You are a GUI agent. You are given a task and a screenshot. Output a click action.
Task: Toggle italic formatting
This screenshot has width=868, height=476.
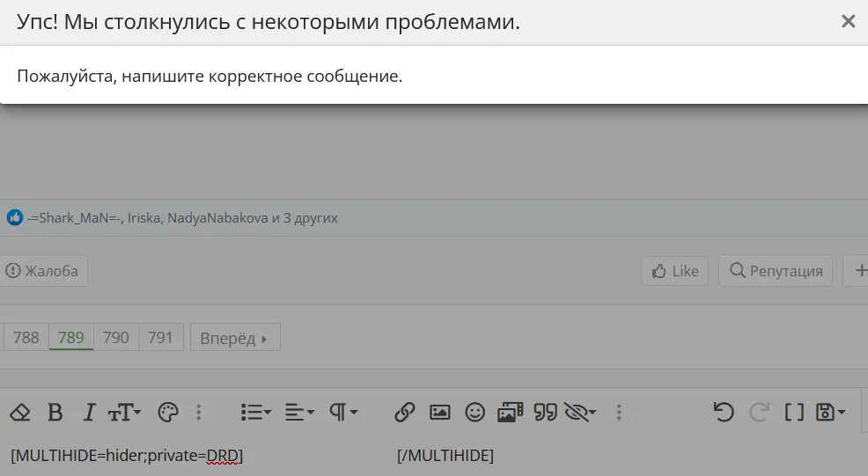pos(89,413)
